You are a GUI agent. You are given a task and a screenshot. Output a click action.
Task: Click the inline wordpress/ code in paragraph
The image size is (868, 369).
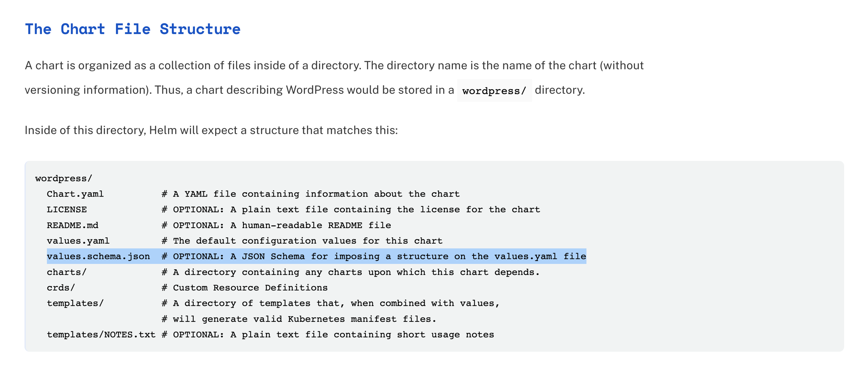[494, 91]
